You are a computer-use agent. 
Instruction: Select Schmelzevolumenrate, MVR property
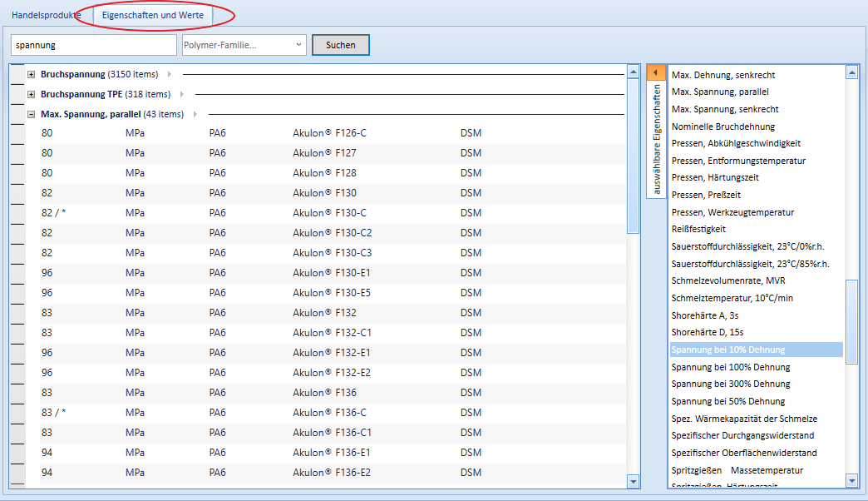728,281
